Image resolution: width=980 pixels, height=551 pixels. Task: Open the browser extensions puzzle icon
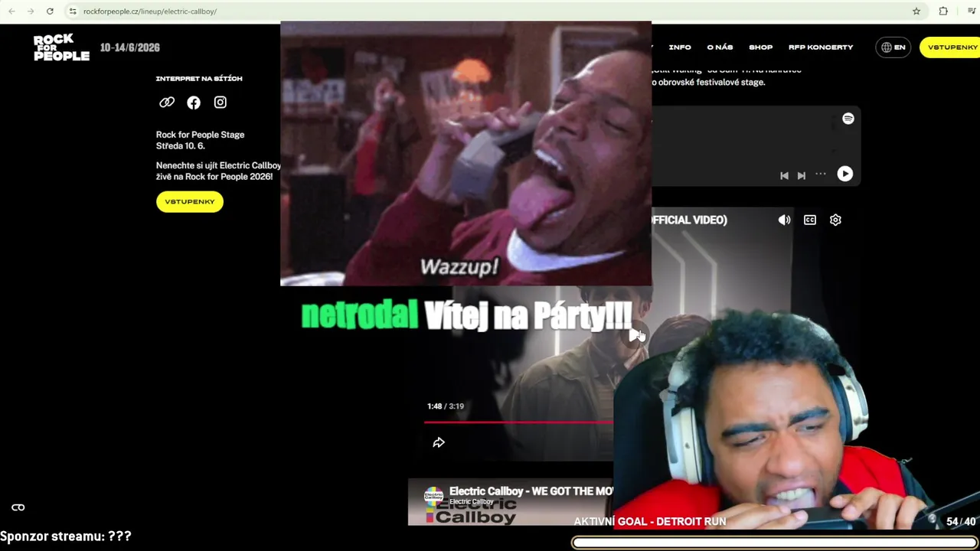click(x=943, y=11)
